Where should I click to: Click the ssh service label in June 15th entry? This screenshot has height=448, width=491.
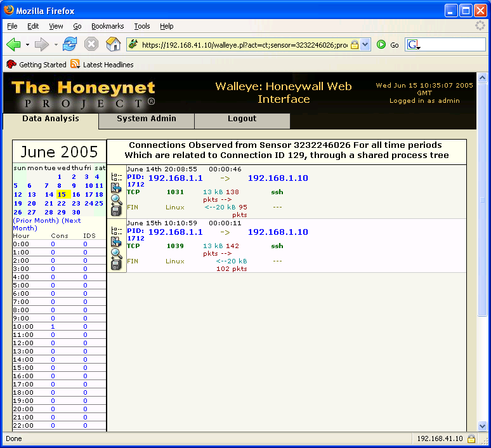coord(277,246)
